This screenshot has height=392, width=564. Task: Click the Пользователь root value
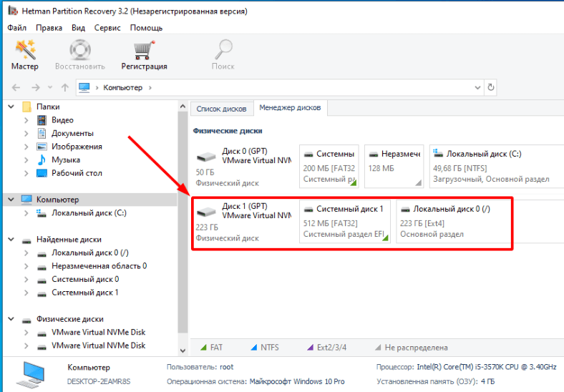[x=227, y=367]
